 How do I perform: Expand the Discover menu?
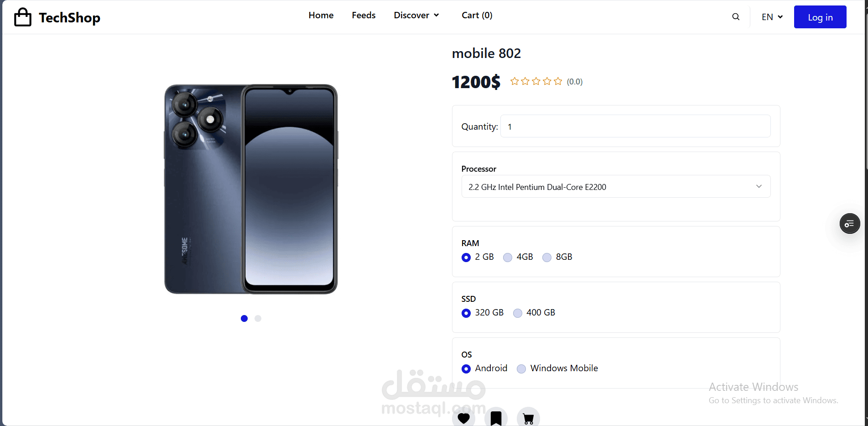click(x=416, y=15)
